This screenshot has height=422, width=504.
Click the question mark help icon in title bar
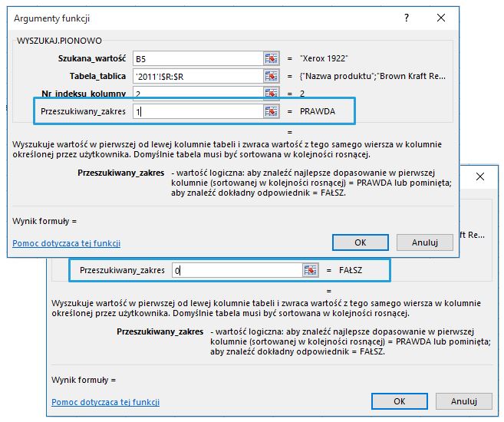click(404, 18)
